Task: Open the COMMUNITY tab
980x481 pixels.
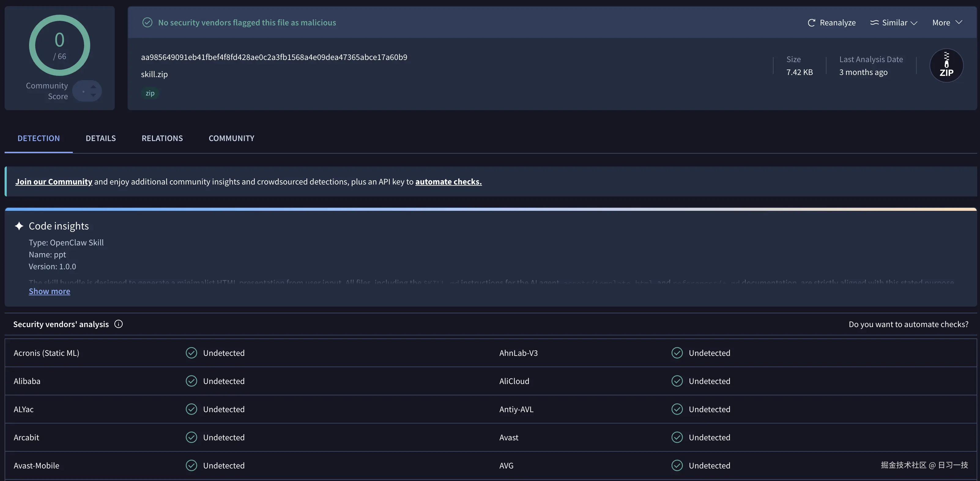Action: pos(231,138)
